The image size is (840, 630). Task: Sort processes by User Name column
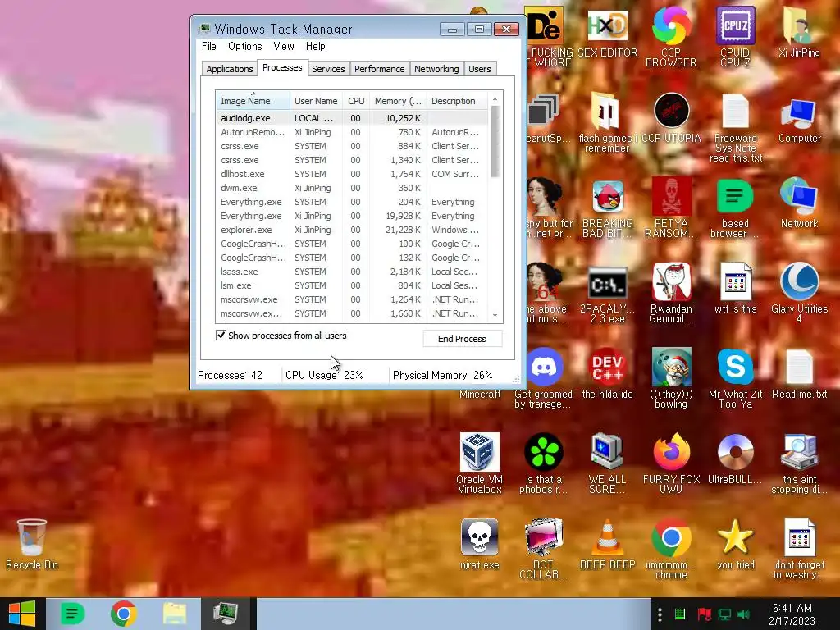click(316, 101)
